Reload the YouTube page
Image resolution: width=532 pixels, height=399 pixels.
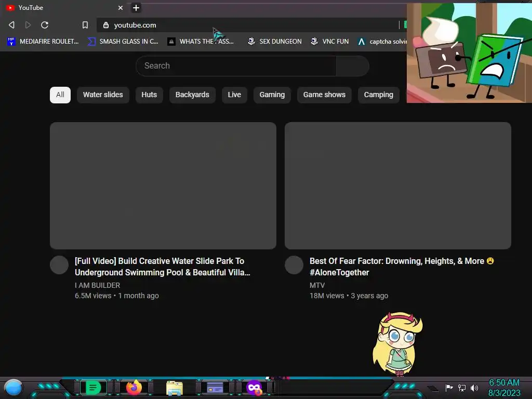pyautogui.click(x=45, y=25)
